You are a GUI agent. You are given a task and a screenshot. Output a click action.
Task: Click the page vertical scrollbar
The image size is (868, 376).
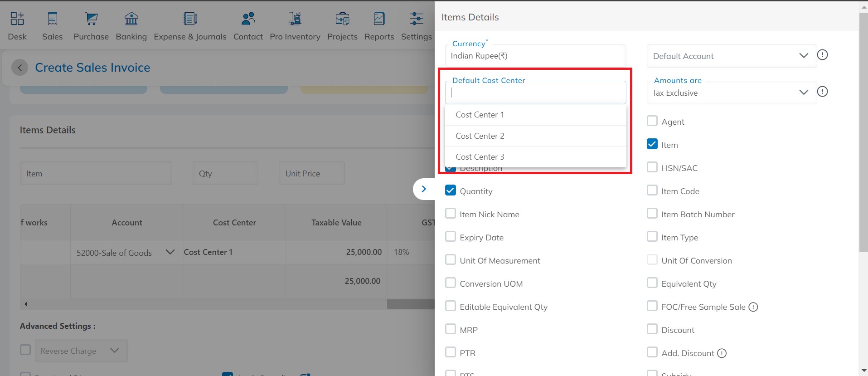[863, 132]
